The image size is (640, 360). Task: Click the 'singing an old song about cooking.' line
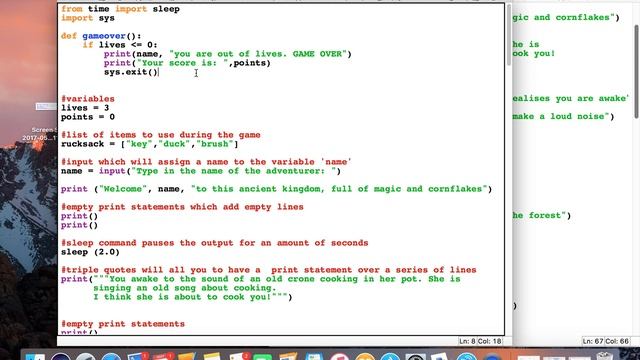(x=185, y=288)
